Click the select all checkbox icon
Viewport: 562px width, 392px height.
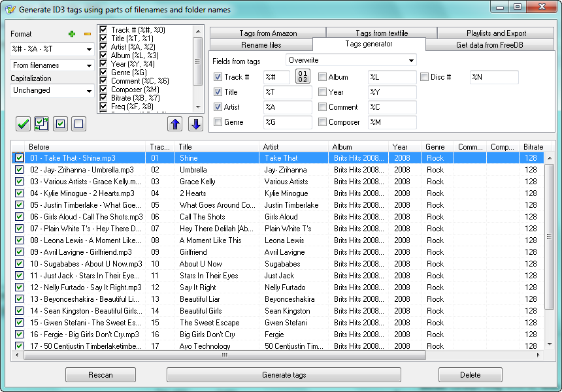[60, 124]
